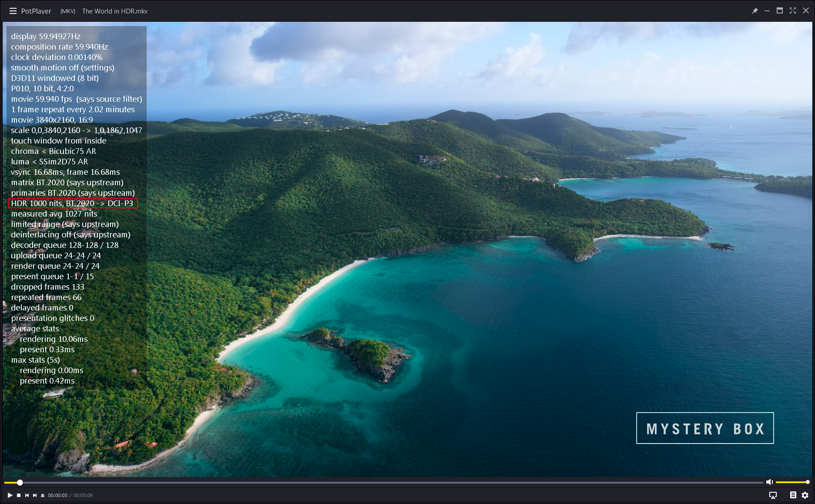
Task: Open the screen cast icon
Action: pyautogui.click(x=773, y=495)
